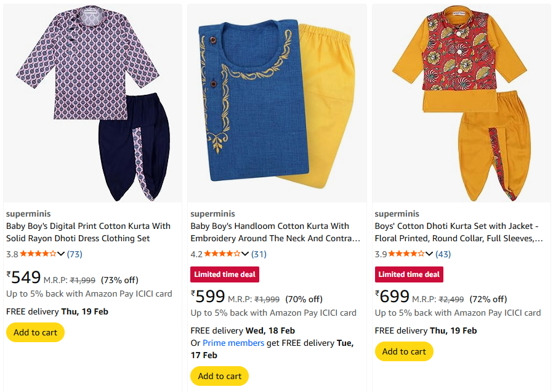This screenshot has width=553, height=392.
Task: Open the yellow kurta with red jacket image
Action: 461,103
